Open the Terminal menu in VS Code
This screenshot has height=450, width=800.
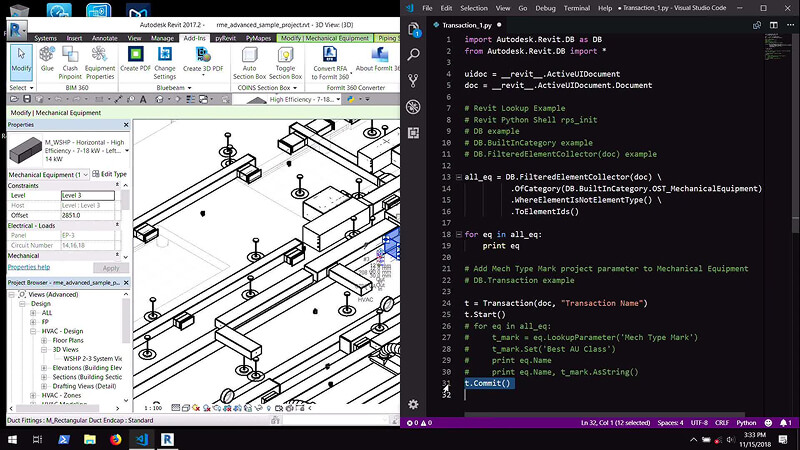click(575, 7)
